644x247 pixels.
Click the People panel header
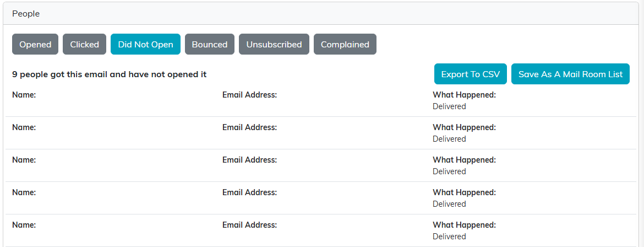[x=321, y=14]
